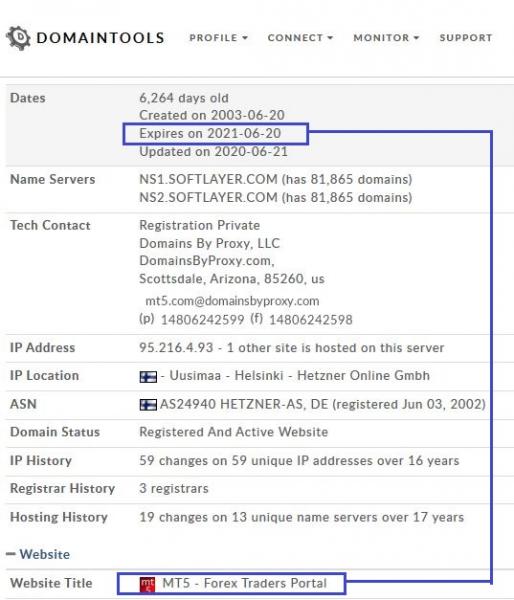Click the DomainTools gear logo icon
Screen dimensions: 514x600
pyautogui.click(x=18, y=38)
